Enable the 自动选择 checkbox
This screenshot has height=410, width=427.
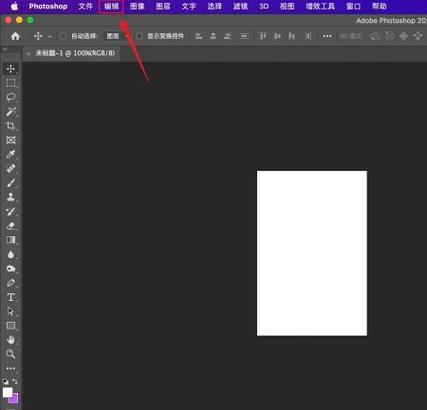63,36
